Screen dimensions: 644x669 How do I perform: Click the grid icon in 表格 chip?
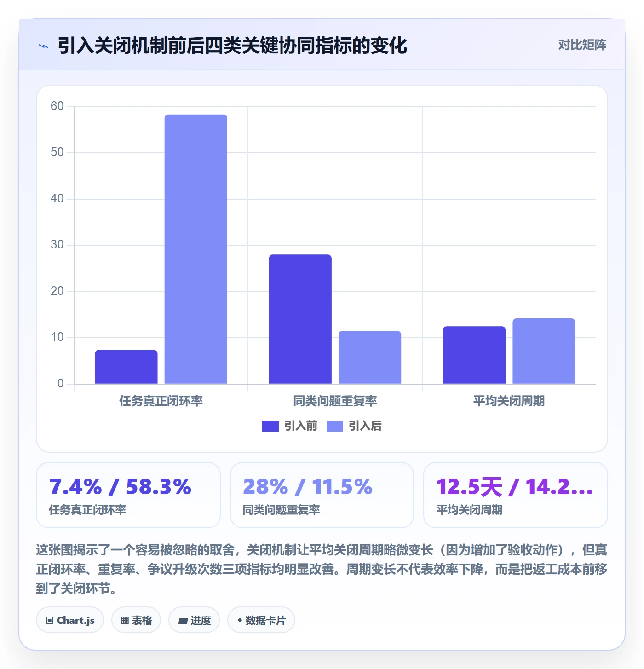pos(125,621)
